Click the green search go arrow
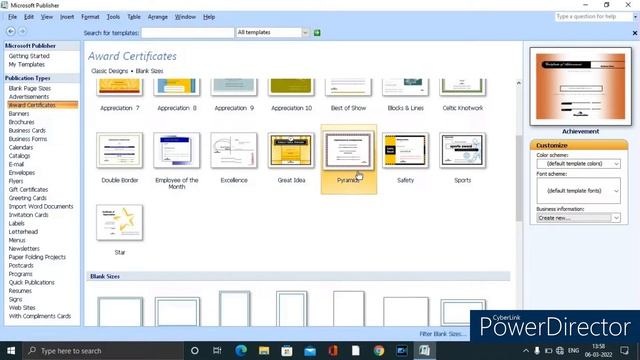The image size is (640, 360). coord(317,32)
